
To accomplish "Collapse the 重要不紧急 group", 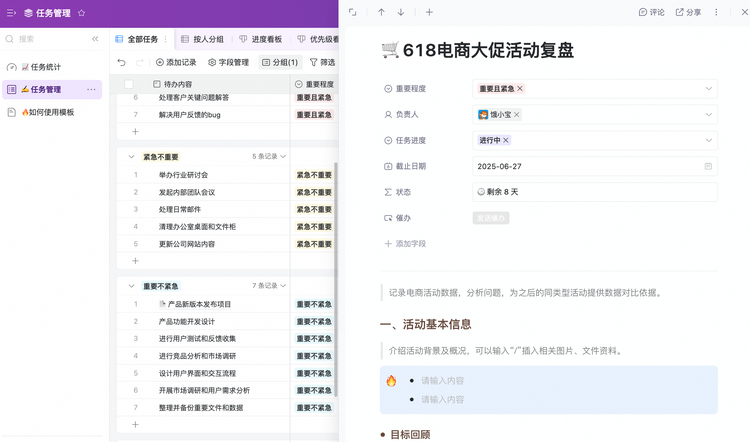I will tap(132, 286).
